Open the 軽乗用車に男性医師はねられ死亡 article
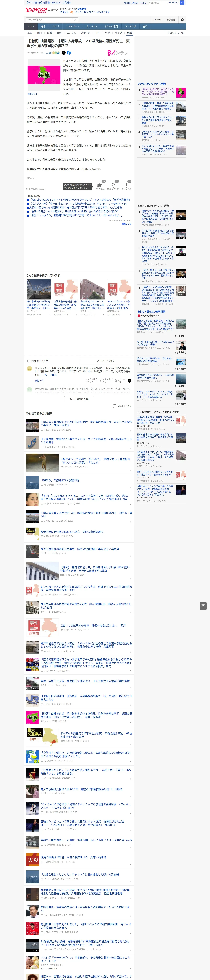Viewport: 210px width, 980px height. click(x=72, y=532)
